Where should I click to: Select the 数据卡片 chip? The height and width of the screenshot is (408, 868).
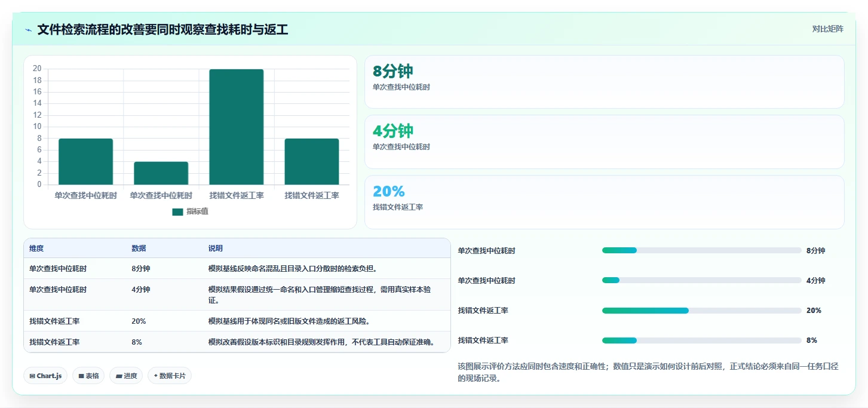170,376
